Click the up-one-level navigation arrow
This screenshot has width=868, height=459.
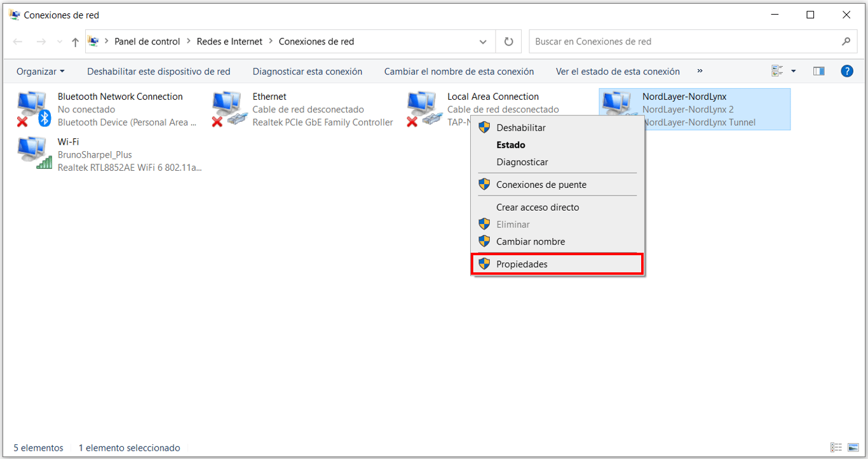click(74, 41)
